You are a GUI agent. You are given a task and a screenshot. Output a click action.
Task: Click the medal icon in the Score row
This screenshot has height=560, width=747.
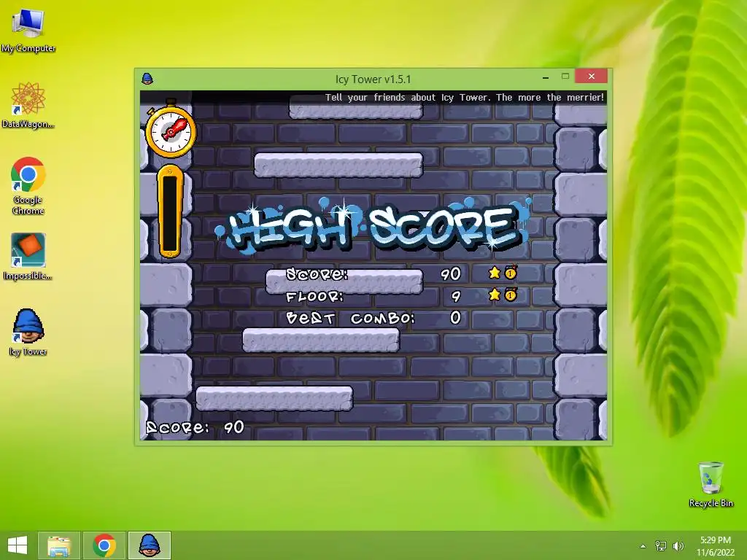pyautogui.click(x=511, y=273)
